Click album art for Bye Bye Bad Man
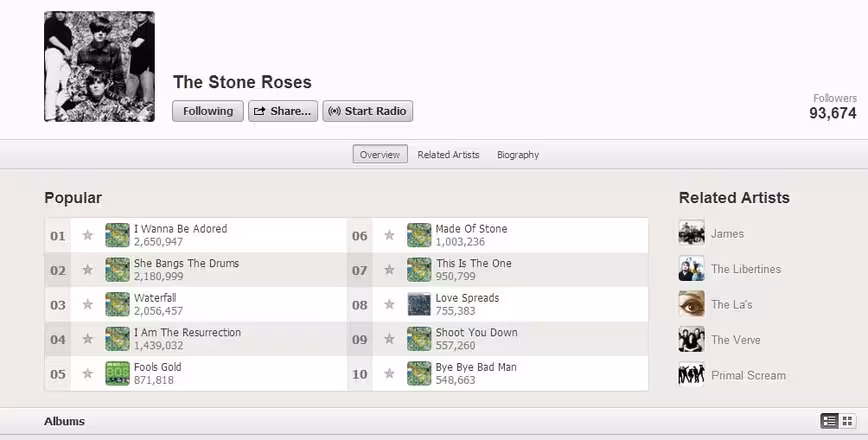 419,374
